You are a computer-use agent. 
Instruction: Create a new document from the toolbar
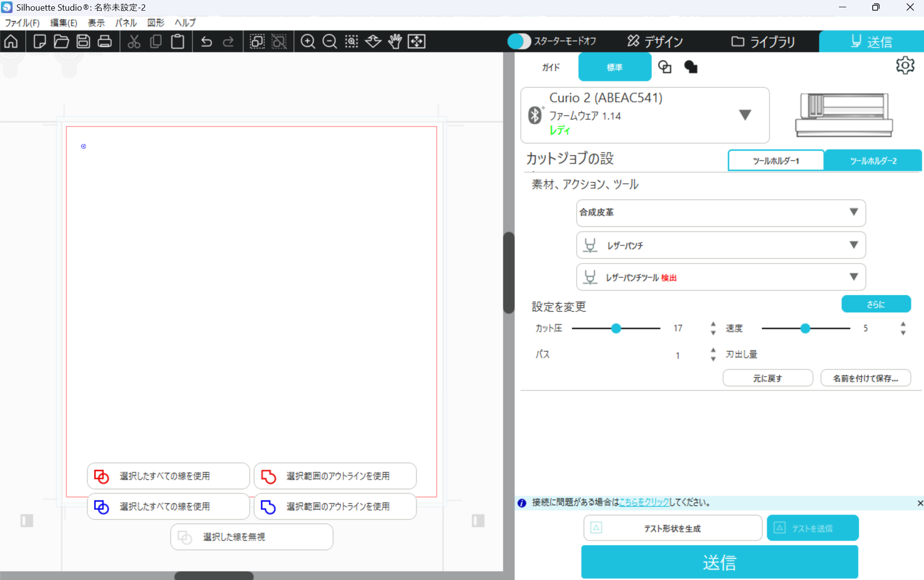(40, 42)
